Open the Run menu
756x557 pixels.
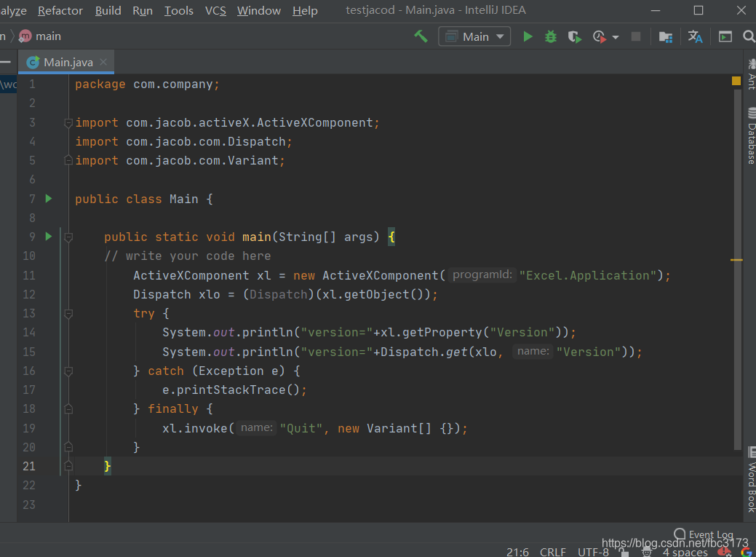click(x=143, y=11)
